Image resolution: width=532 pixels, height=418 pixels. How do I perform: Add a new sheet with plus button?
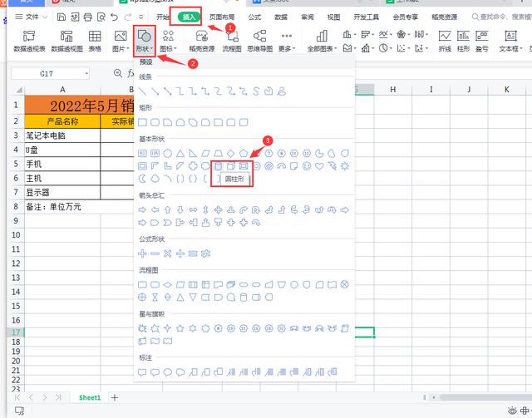coord(115,397)
